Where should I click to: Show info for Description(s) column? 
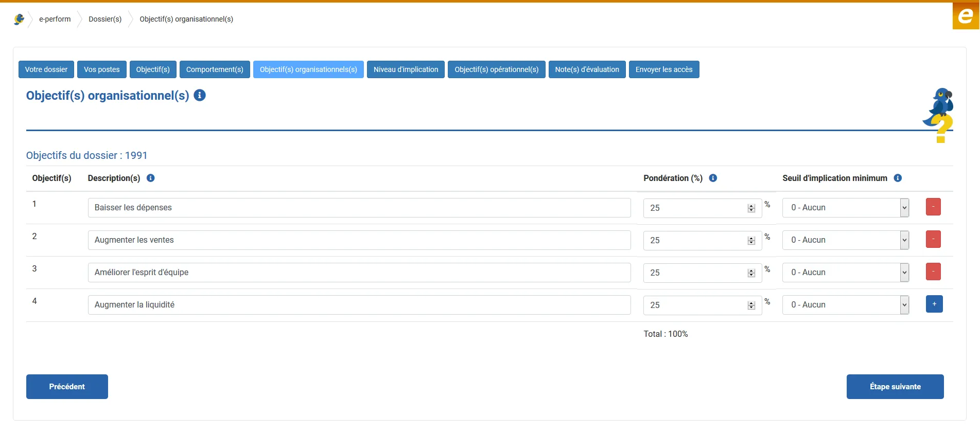point(150,178)
